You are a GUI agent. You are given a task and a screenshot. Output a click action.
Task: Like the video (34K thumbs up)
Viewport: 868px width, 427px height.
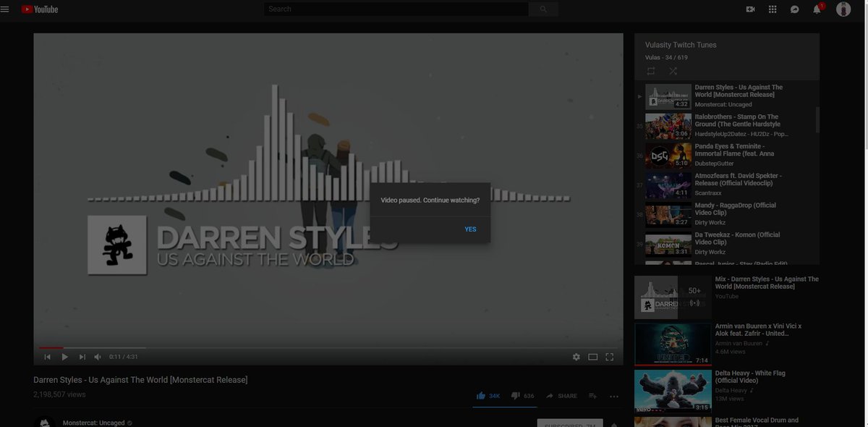coord(488,396)
